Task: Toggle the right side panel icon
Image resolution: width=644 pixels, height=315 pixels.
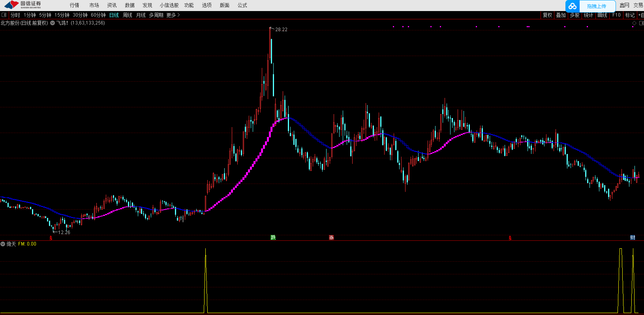Action: point(641,23)
